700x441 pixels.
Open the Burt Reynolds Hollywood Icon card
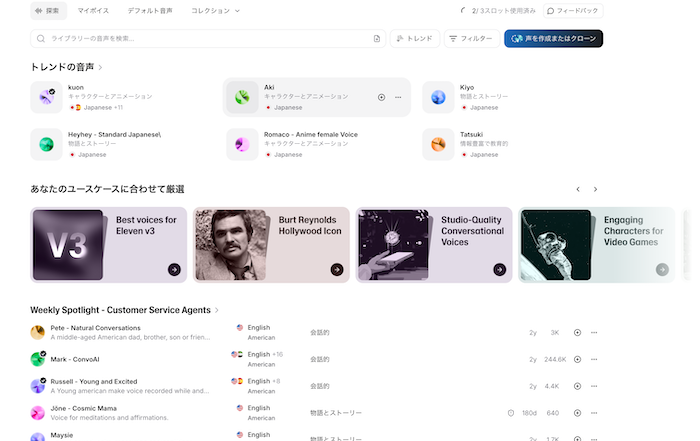(x=271, y=244)
